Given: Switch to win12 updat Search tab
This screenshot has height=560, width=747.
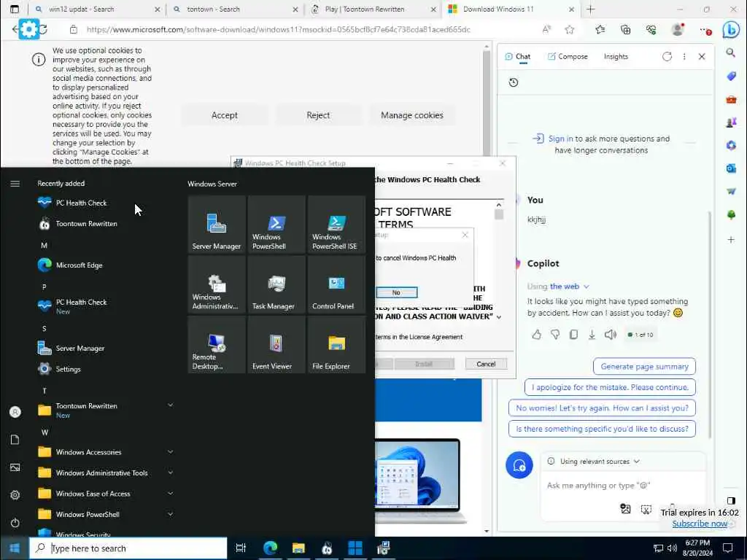Looking at the screenshot, I should tap(97, 9).
